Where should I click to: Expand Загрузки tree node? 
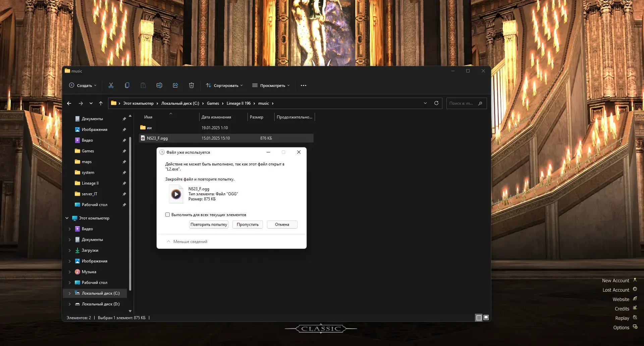[x=70, y=250]
